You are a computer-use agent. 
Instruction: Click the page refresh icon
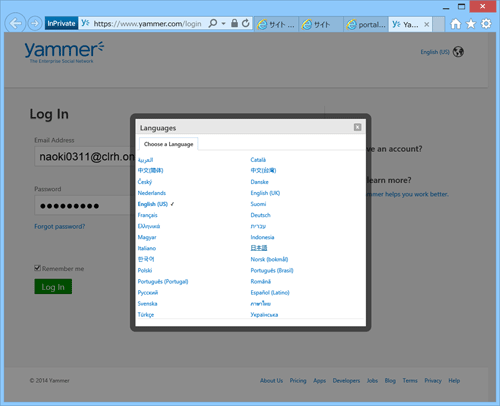[246, 23]
